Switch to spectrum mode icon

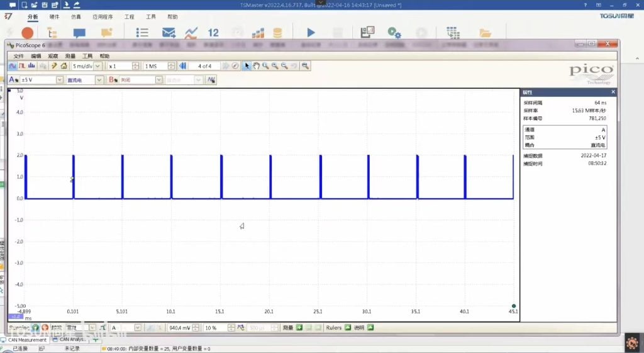click(x=31, y=66)
